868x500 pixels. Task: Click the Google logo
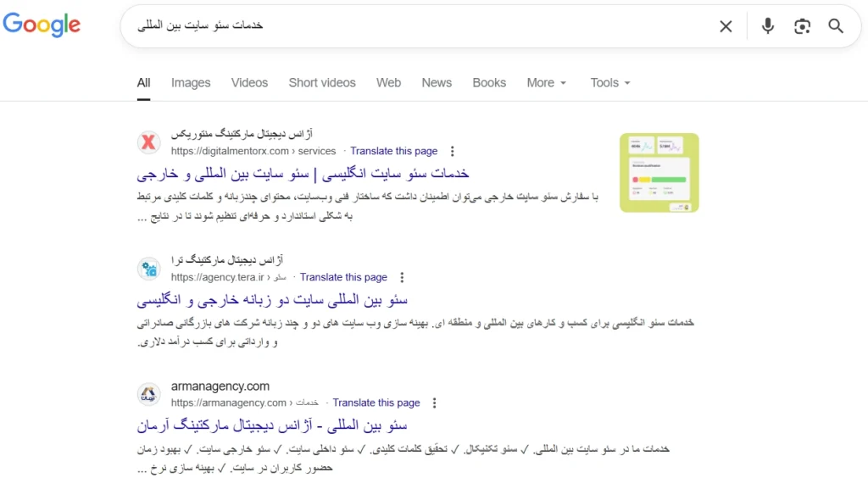click(42, 25)
